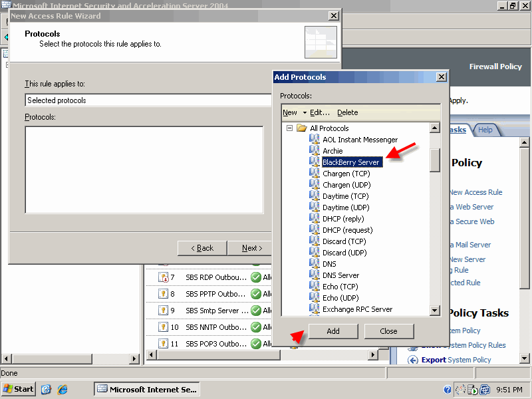Select the AOL Instant Messenger protocol icon
The image size is (532, 399).
314,139
